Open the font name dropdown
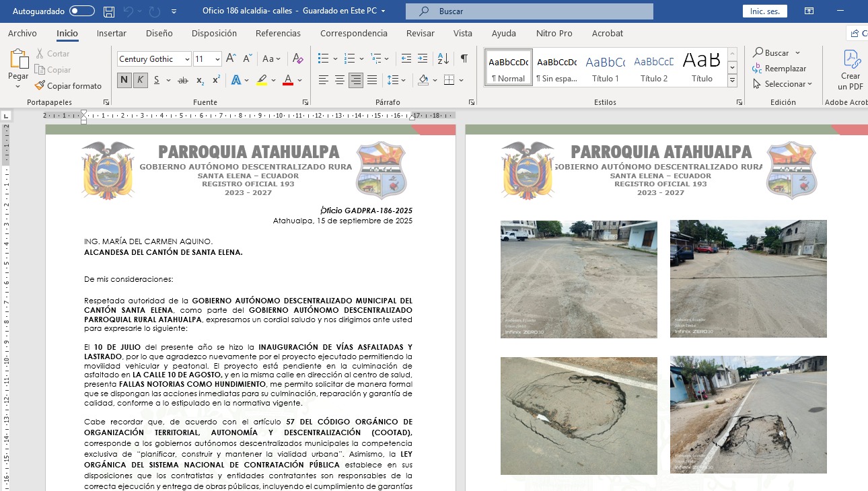The height and width of the screenshot is (491, 868). 187,59
